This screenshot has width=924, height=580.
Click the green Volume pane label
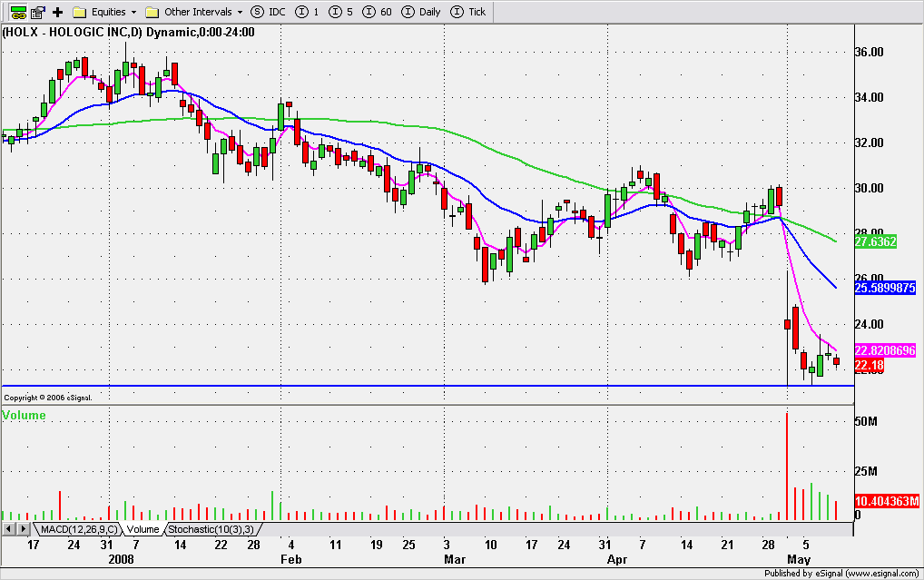(25, 415)
